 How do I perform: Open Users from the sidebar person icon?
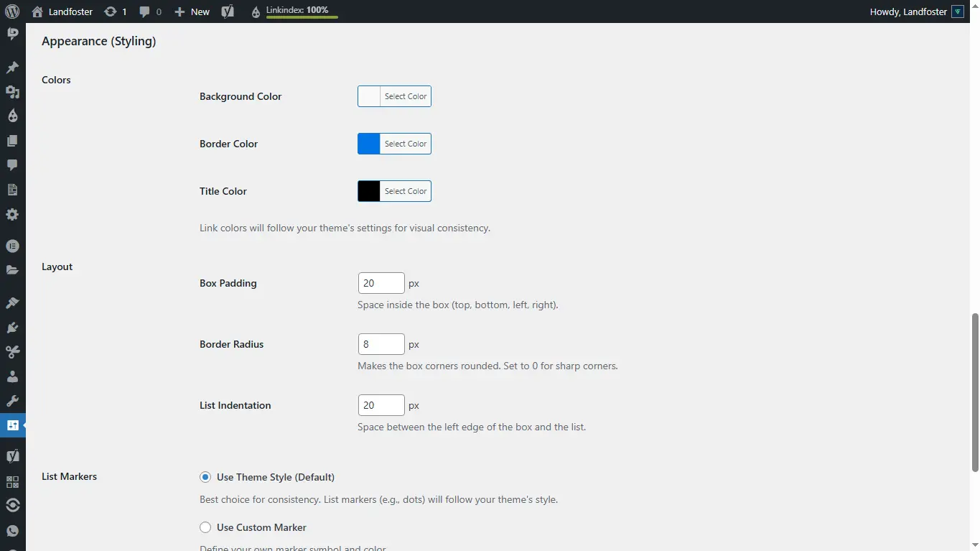12,376
